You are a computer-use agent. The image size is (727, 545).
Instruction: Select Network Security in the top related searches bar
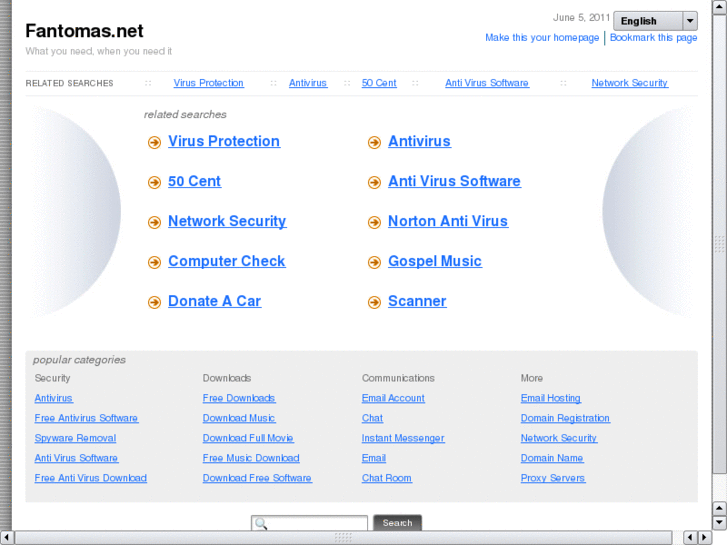tap(629, 83)
